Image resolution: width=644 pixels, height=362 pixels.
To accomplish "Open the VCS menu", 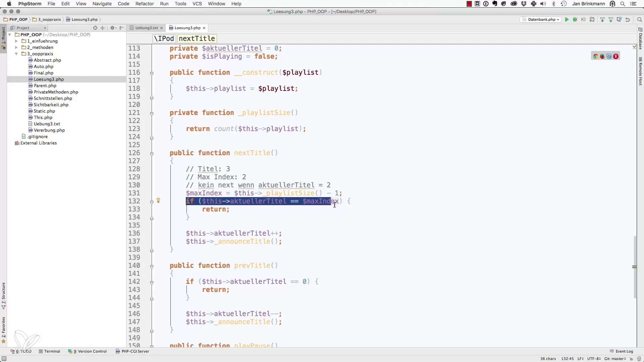I will (197, 4).
